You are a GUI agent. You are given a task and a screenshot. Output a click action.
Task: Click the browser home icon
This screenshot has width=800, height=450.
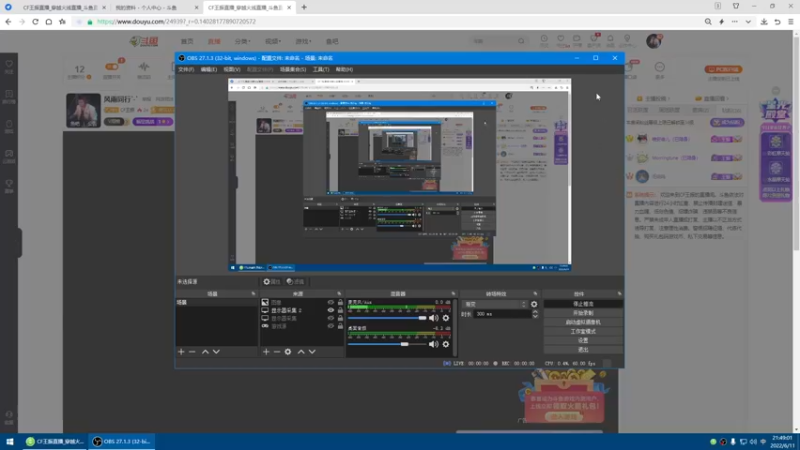(48, 21)
